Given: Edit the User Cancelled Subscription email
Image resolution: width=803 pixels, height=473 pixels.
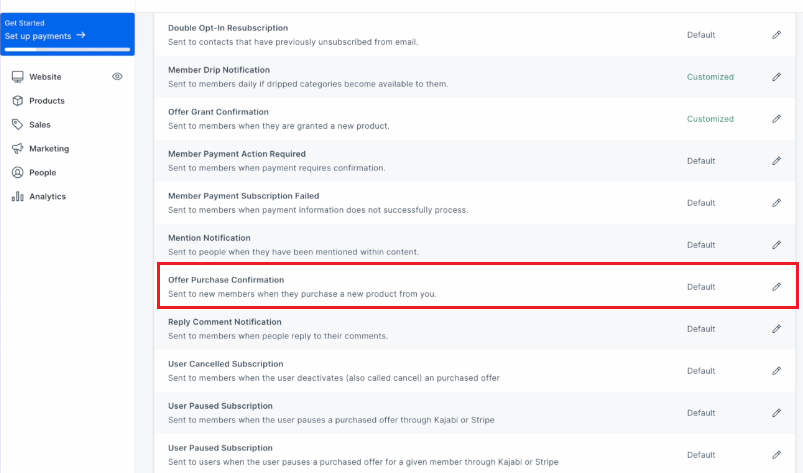Looking at the screenshot, I should pos(776,371).
